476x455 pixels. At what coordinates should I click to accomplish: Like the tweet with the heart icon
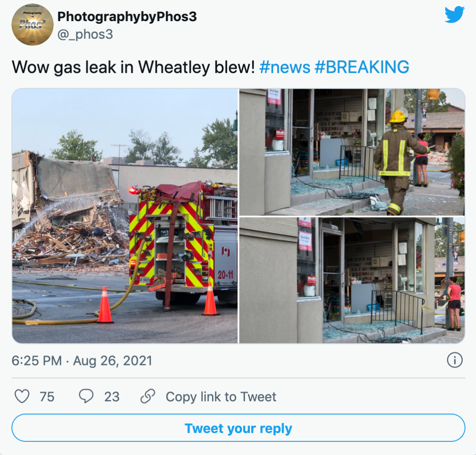[22, 396]
